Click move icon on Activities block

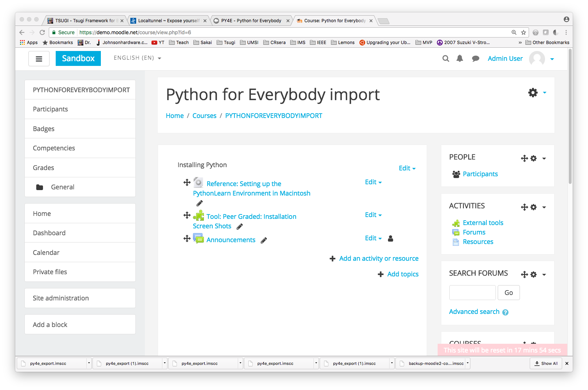click(524, 207)
